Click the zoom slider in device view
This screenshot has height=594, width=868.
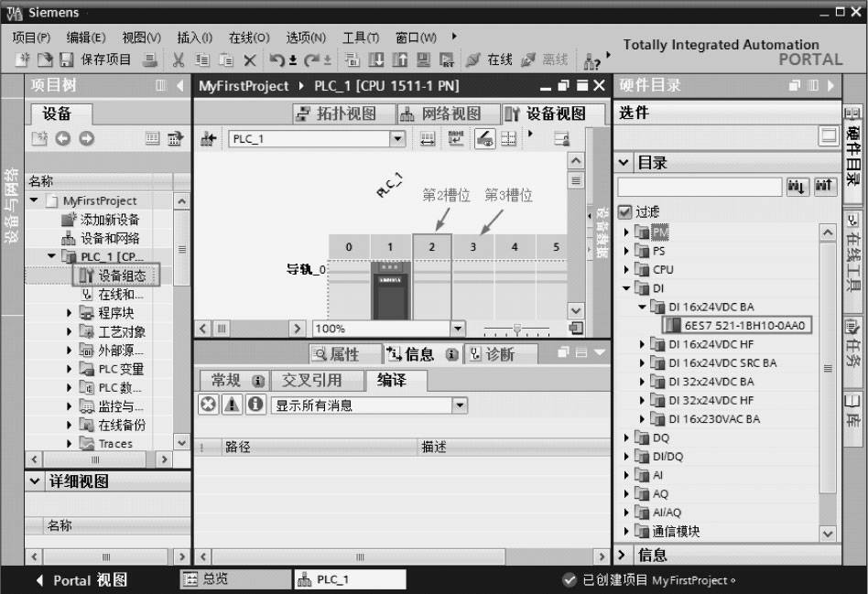517,329
